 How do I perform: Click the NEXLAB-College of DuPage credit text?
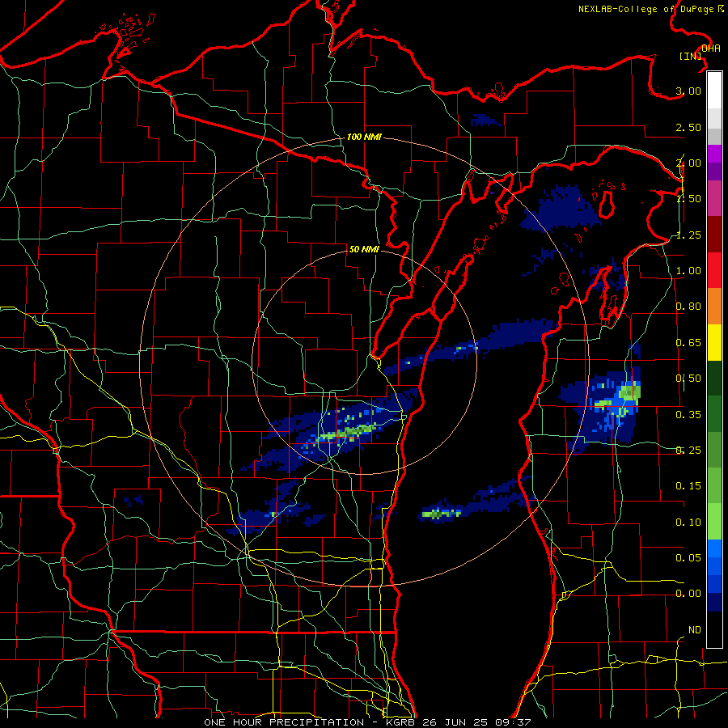point(651,9)
